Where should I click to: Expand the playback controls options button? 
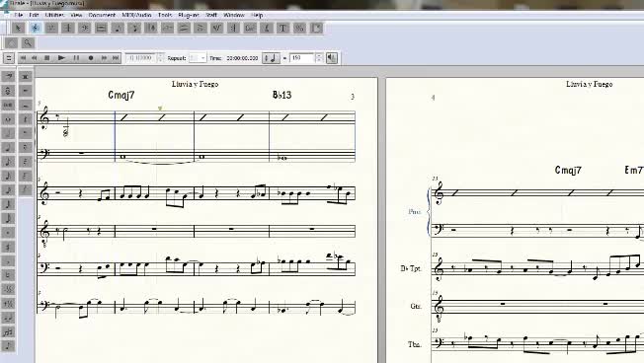[9, 58]
